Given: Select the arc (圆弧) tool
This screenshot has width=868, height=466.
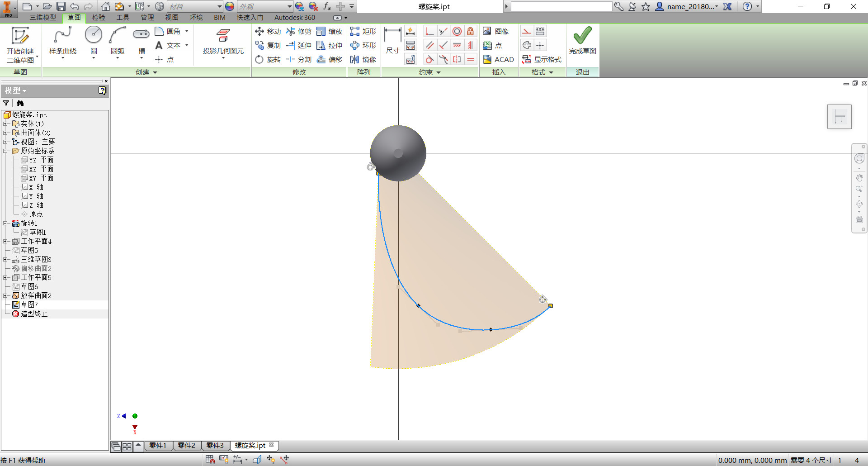Looking at the screenshot, I should (118, 41).
